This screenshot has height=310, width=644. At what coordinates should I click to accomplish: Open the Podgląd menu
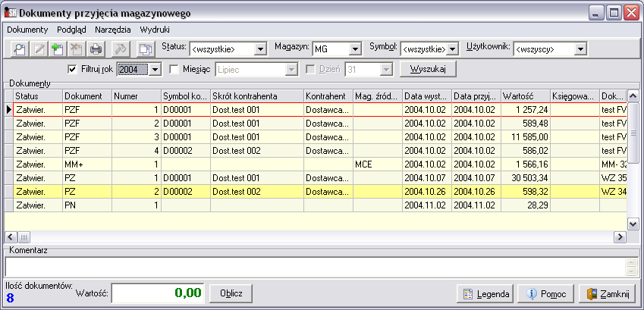click(71, 30)
